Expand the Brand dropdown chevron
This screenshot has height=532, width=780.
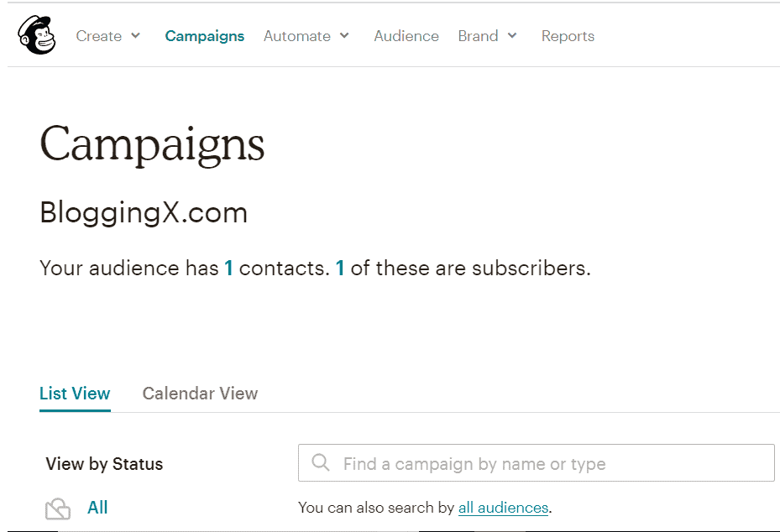tap(512, 36)
